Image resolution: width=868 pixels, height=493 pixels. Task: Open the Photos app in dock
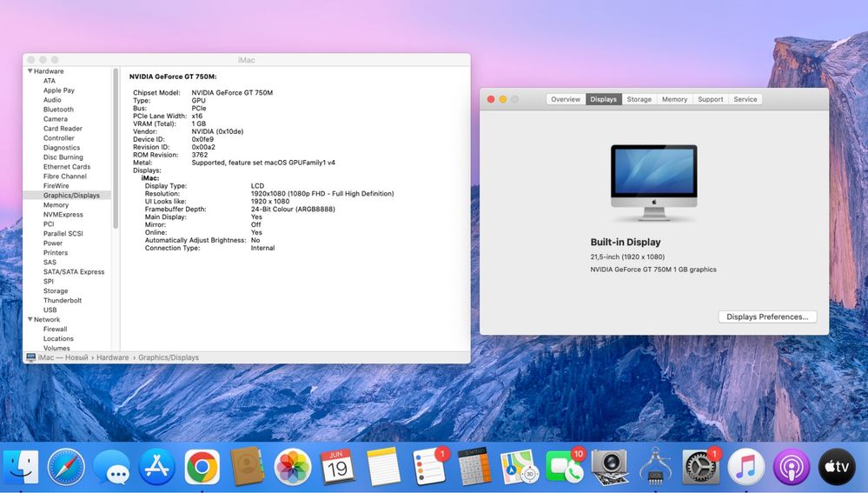(292, 467)
